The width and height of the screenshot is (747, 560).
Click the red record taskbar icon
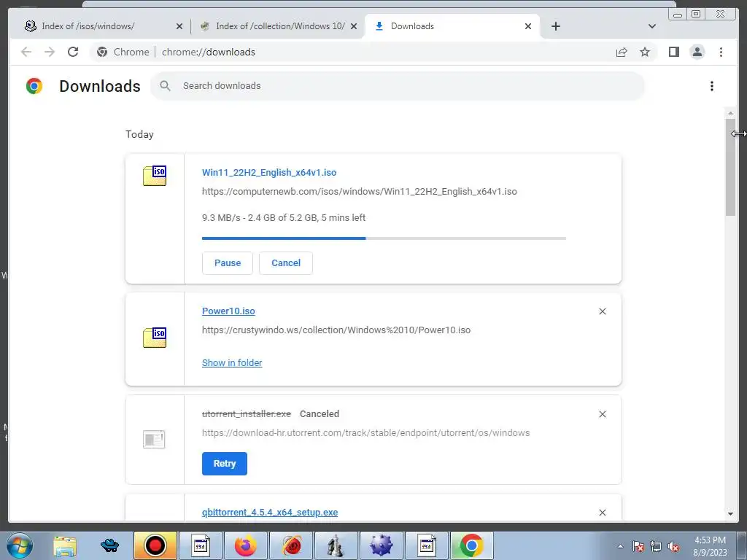[x=155, y=545]
